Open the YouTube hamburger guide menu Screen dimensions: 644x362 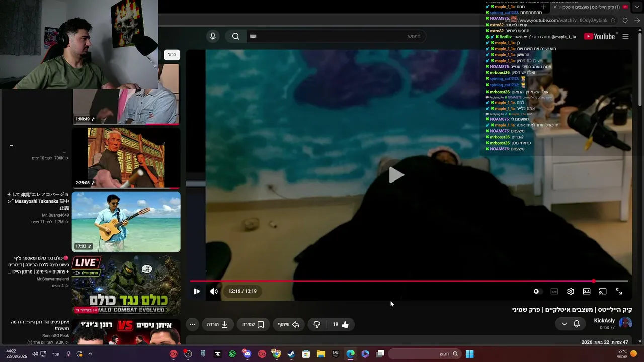[x=625, y=36]
